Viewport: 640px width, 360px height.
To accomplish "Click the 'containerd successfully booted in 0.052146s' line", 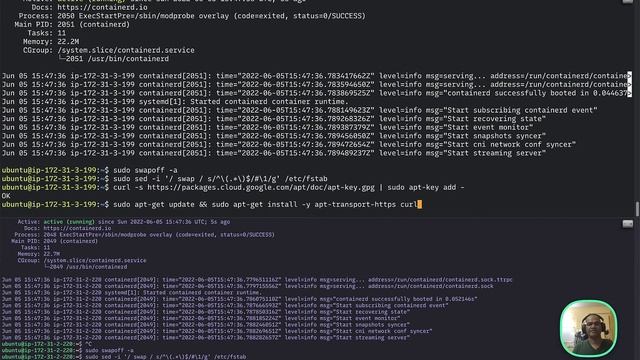I will click(x=239, y=299).
